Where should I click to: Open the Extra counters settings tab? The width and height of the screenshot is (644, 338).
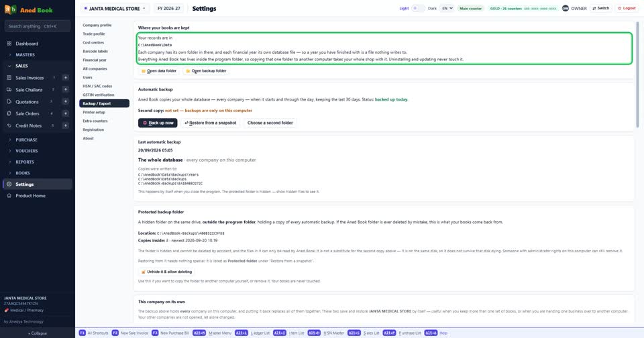pyautogui.click(x=104, y=121)
